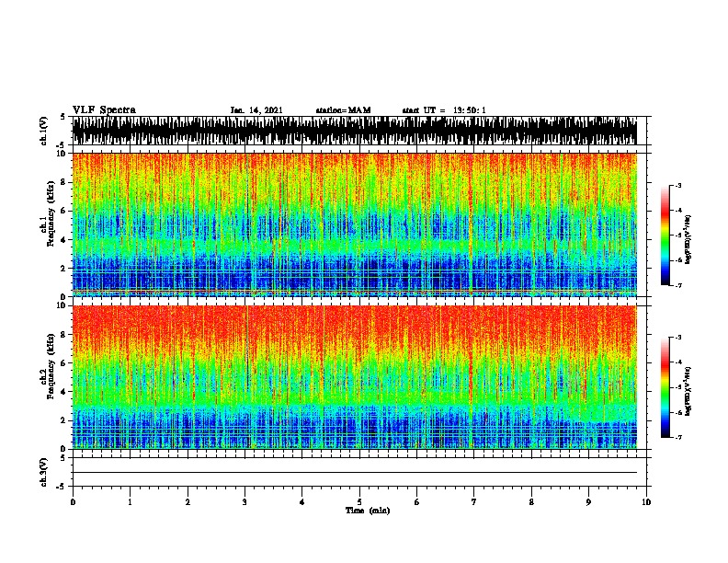Select the date text "Jan. 14, 2021"

pyautogui.click(x=256, y=110)
